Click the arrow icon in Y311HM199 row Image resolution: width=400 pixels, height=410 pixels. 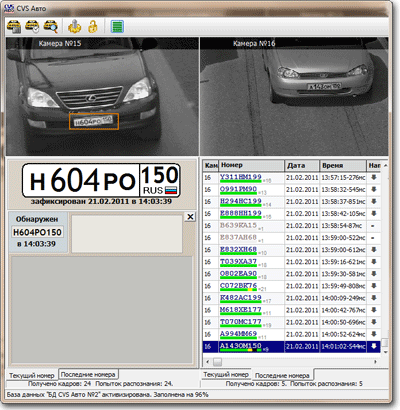[374, 178]
